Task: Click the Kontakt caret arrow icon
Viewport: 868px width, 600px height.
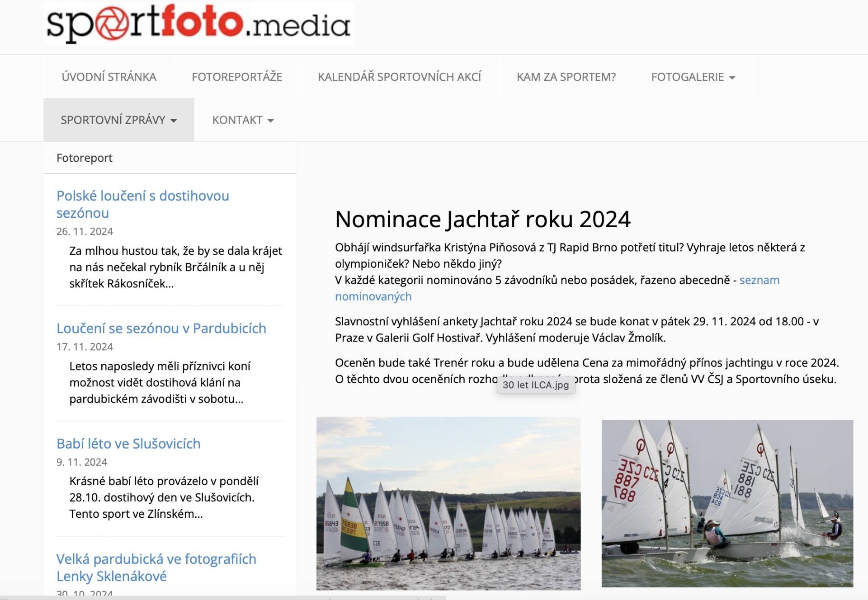Action: (271, 121)
